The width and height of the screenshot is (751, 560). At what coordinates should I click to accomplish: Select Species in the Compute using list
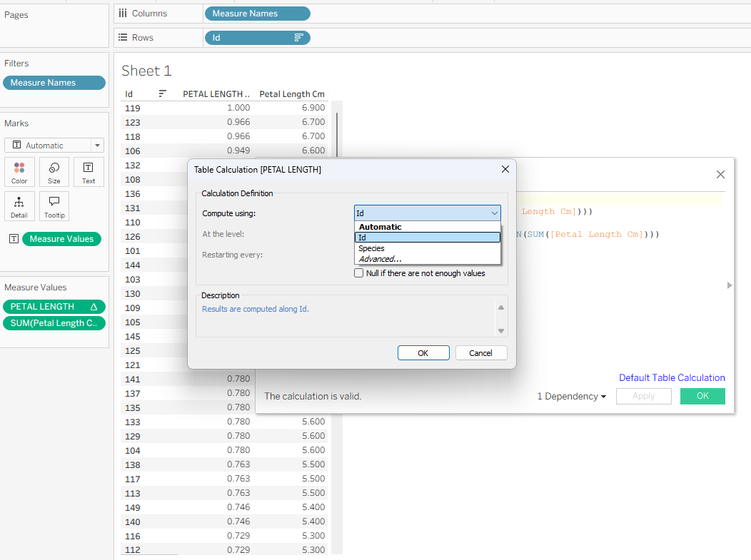[x=427, y=248]
